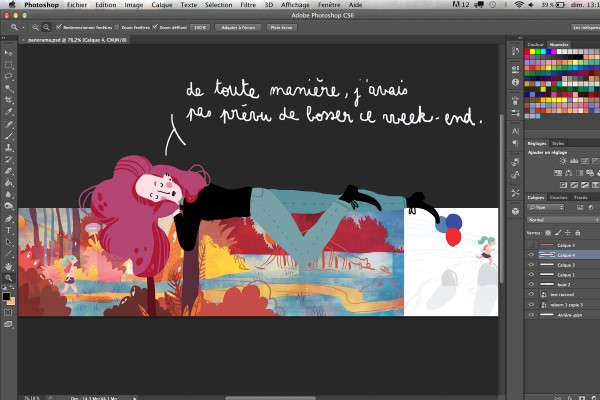Expand the collapsed toolbox panel arrows
The image size is (600, 400).
[x=3, y=38]
